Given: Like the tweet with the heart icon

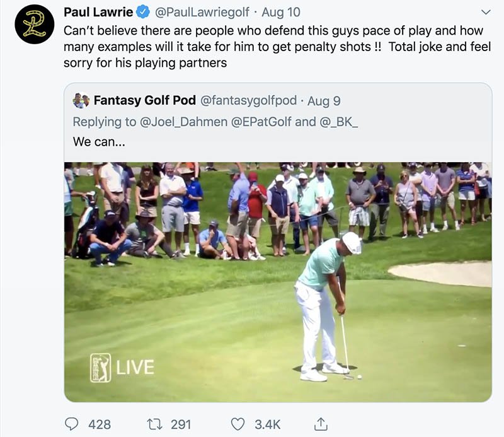Looking at the screenshot, I should click(238, 424).
